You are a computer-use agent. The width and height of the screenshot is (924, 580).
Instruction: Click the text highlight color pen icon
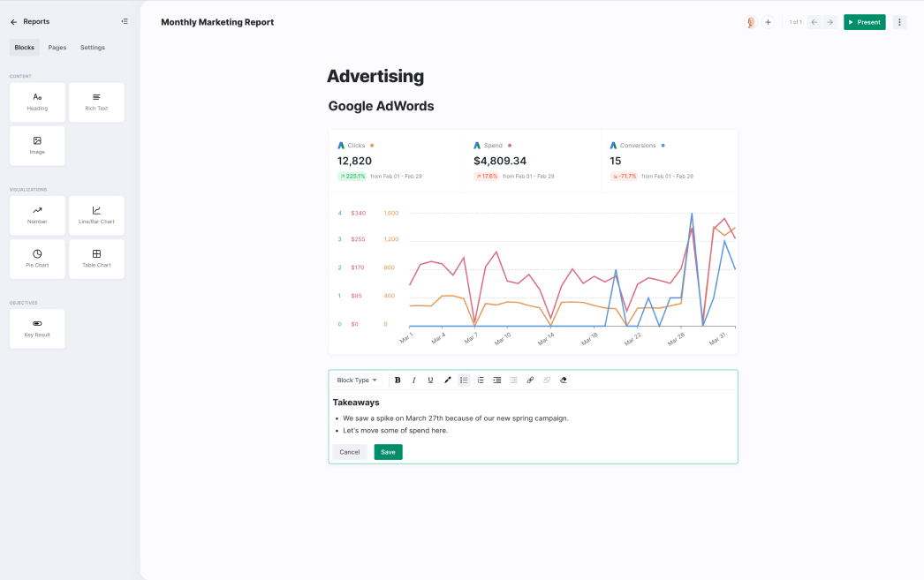[x=447, y=380]
